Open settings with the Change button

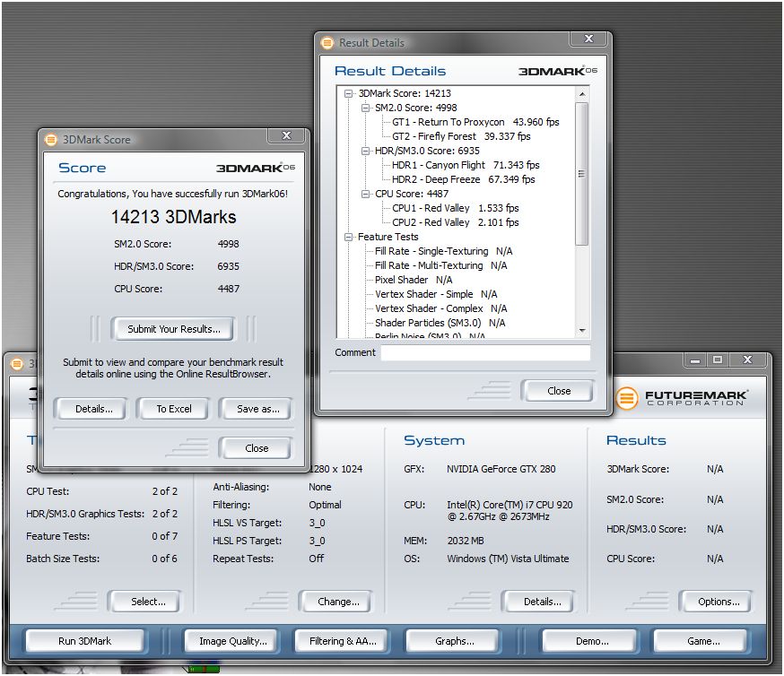coord(338,602)
